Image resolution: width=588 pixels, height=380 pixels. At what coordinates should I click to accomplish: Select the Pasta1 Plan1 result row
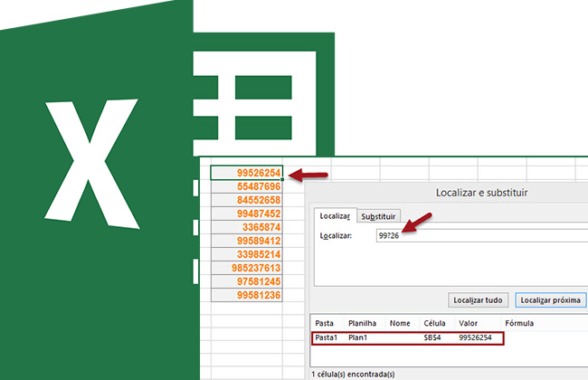point(408,337)
